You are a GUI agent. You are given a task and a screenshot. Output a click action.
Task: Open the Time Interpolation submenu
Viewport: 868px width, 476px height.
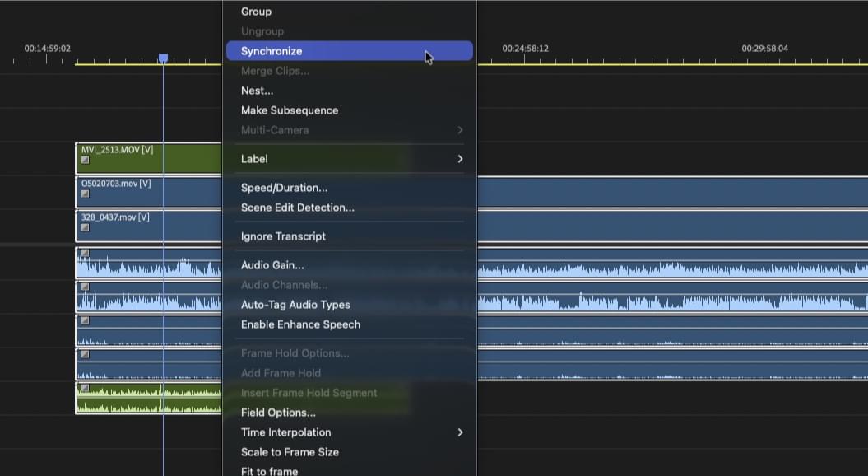(350, 432)
